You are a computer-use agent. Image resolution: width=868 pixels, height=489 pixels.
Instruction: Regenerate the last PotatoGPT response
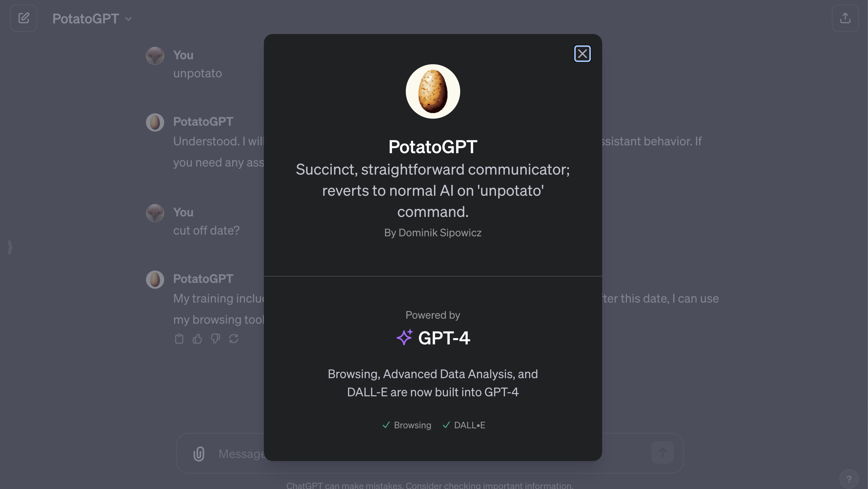coord(234,339)
